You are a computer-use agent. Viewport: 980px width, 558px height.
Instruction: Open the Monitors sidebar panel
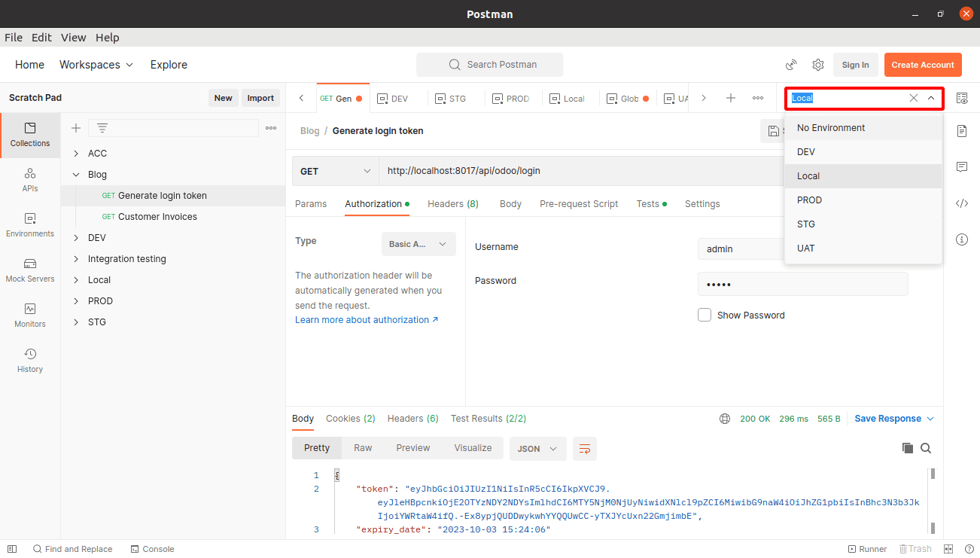(x=30, y=316)
